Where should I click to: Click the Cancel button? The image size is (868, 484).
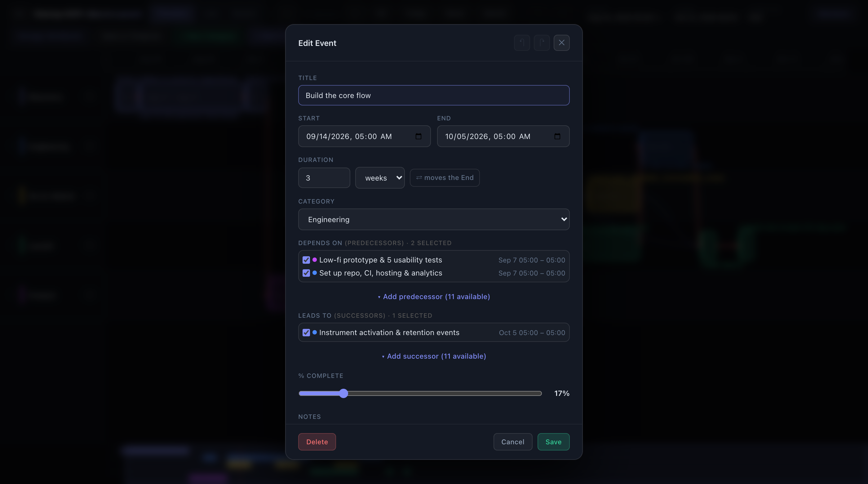(512, 442)
